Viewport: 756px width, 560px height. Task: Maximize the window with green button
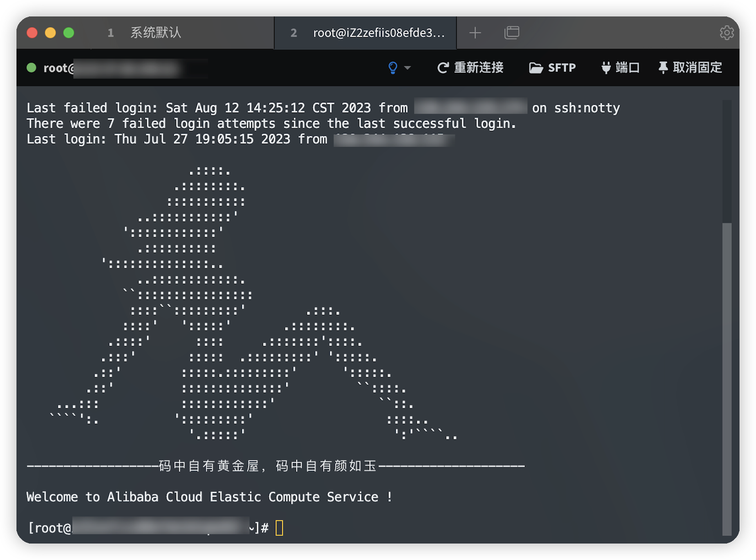69,32
